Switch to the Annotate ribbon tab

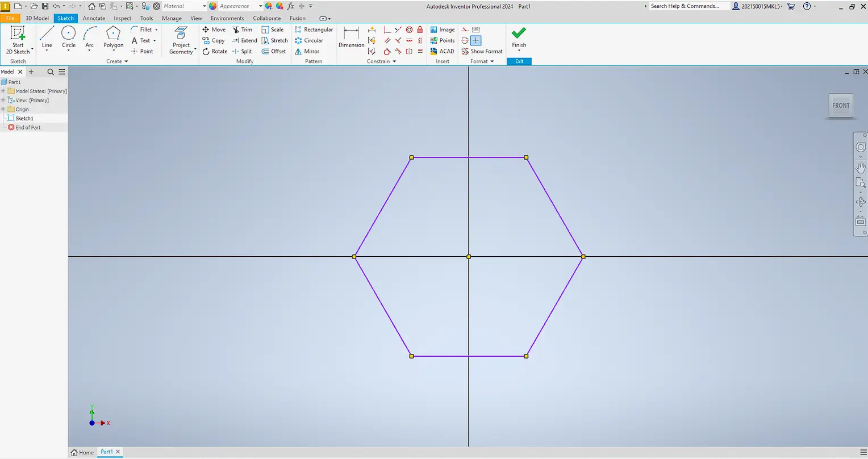(x=93, y=18)
